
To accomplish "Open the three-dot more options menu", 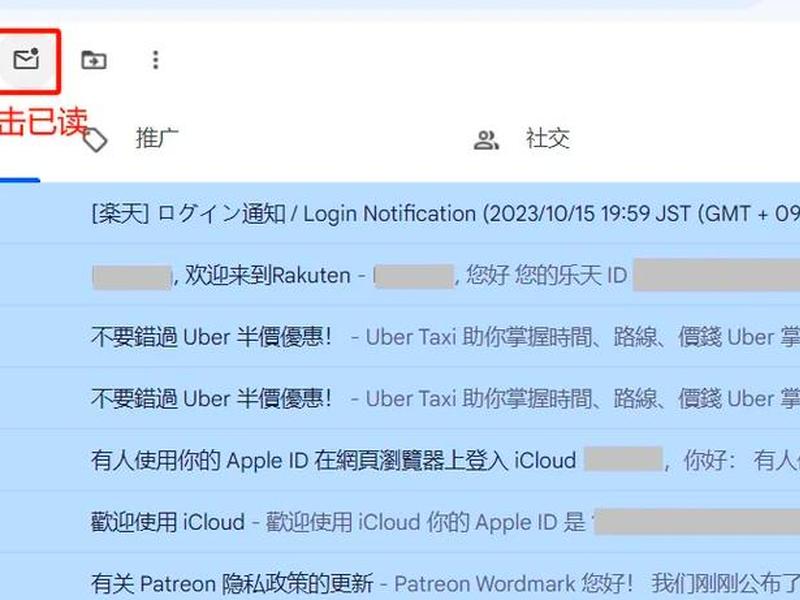I will (x=156, y=60).
